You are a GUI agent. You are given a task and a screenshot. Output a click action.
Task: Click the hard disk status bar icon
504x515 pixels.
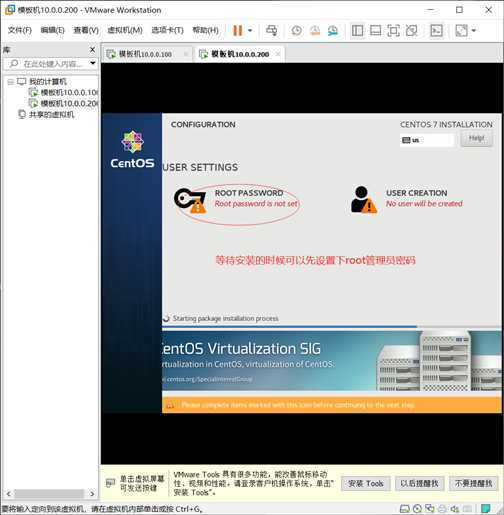(404, 509)
